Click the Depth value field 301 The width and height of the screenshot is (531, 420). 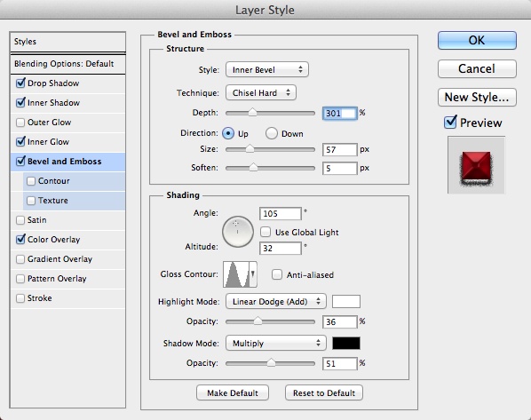(x=340, y=113)
